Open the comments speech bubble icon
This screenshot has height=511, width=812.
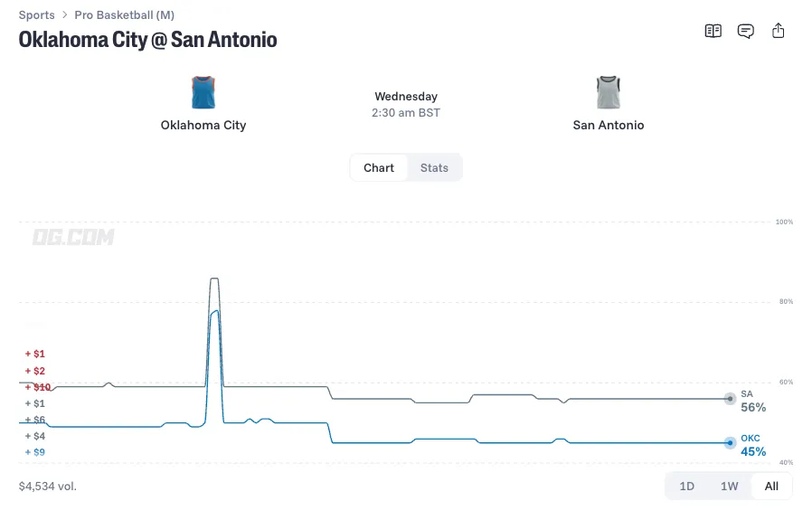[x=746, y=31]
